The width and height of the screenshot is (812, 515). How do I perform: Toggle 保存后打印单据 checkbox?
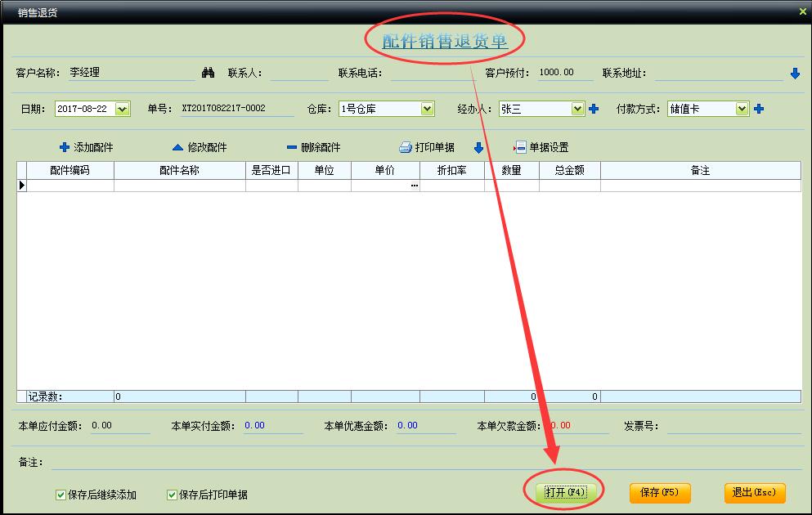click(172, 495)
